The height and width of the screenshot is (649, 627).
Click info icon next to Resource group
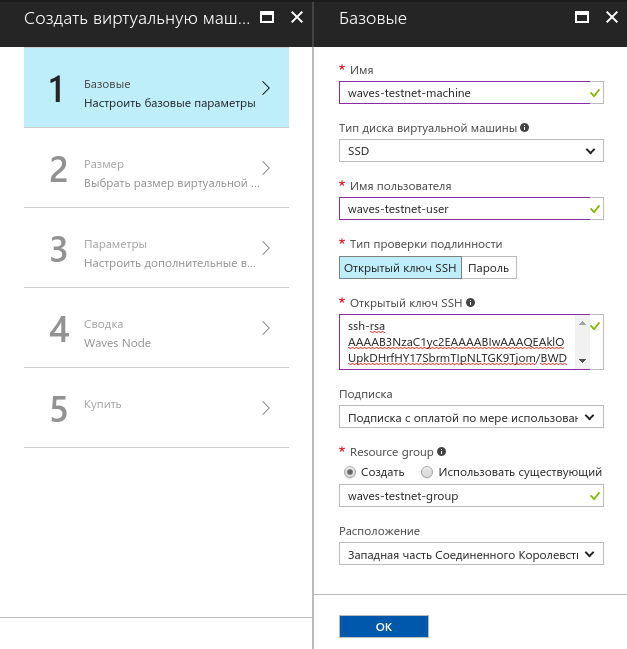click(x=441, y=451)
